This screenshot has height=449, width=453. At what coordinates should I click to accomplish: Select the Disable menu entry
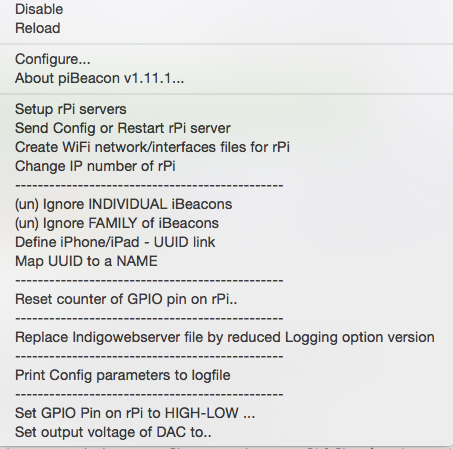(x=39, y=9)
